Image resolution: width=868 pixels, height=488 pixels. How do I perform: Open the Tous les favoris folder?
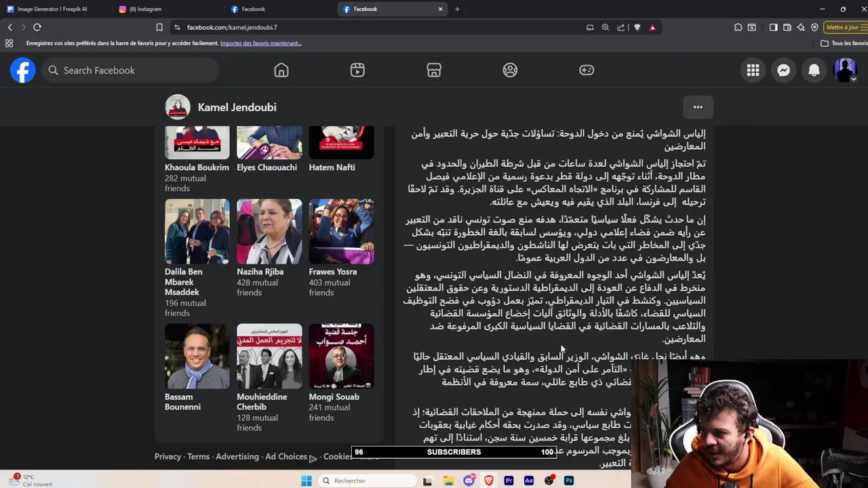click(844, 43)
